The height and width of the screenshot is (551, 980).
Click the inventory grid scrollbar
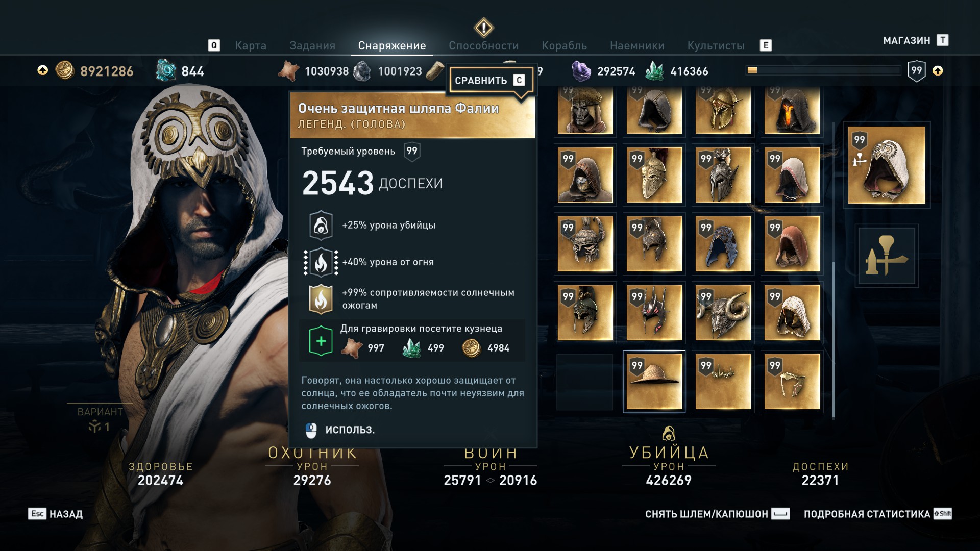pyautogui.click(x=834, y=270)
